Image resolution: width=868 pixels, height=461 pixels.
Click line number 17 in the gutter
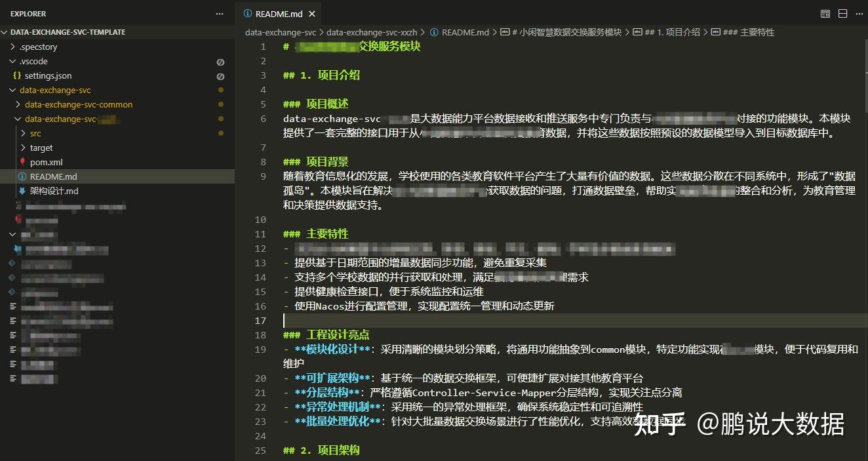point(260,320)
